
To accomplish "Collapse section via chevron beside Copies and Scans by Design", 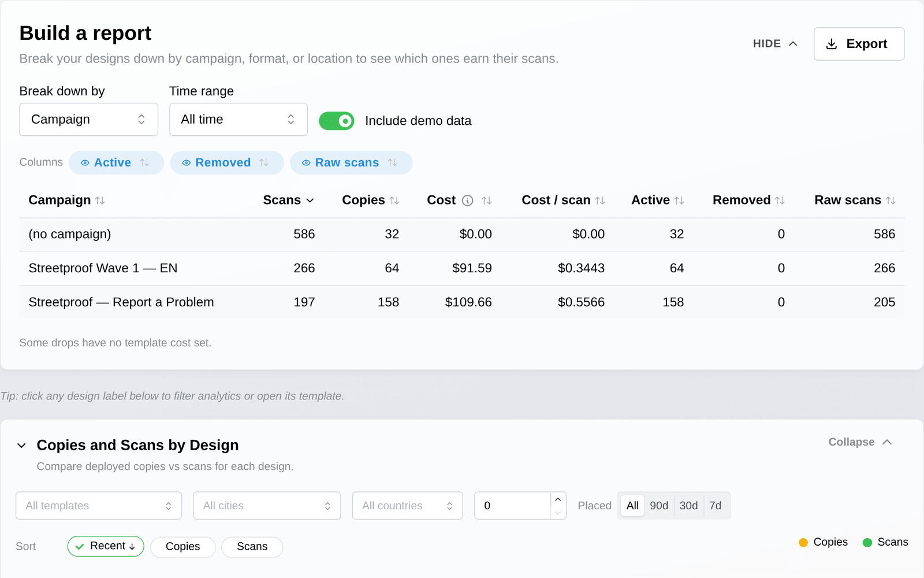I will click(x=21, y=446).
